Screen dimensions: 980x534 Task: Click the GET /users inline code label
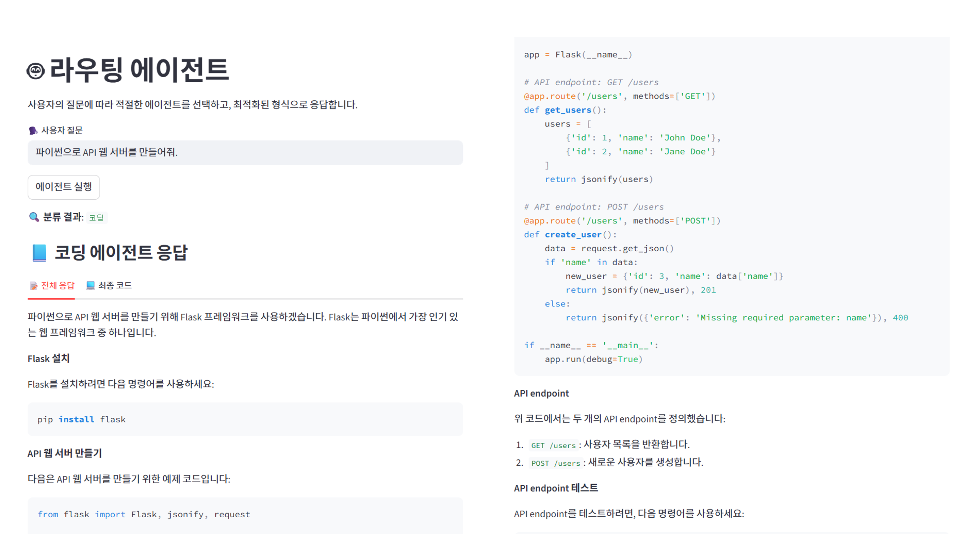553,445
